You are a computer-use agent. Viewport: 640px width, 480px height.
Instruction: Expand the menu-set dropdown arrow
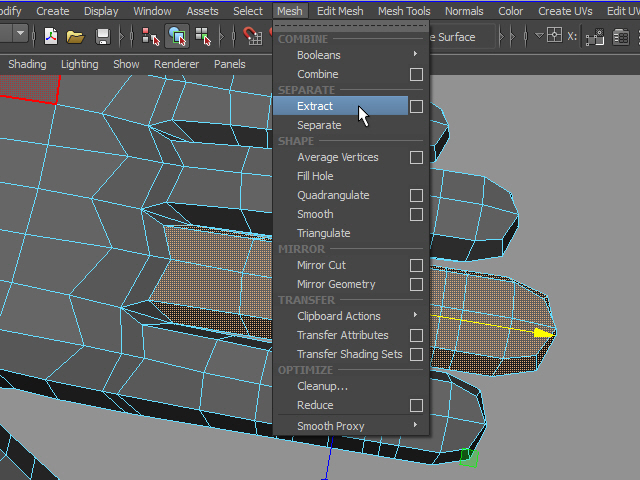[20, 33]
